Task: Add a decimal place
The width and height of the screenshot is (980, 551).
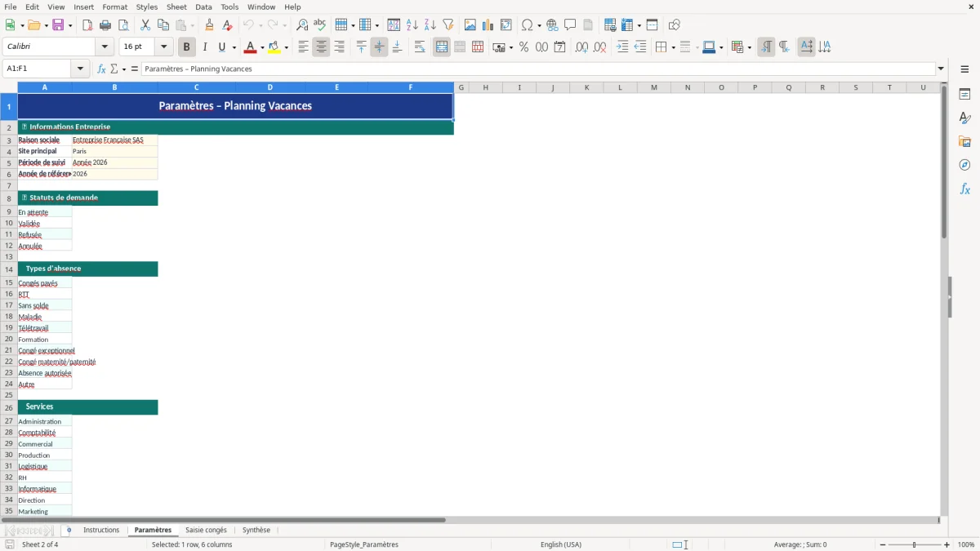Action: 581,47
